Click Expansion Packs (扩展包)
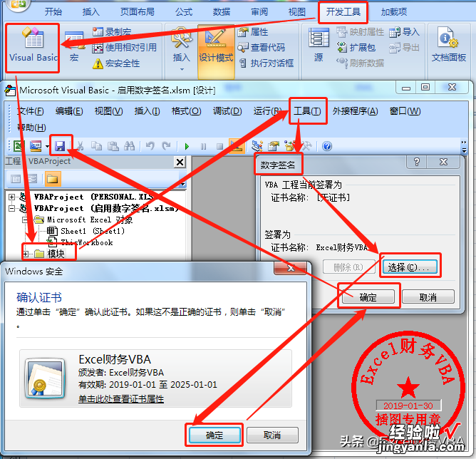The height and width of the screenshot is (459, 476). pyautogui.click(x=356, y=47)
